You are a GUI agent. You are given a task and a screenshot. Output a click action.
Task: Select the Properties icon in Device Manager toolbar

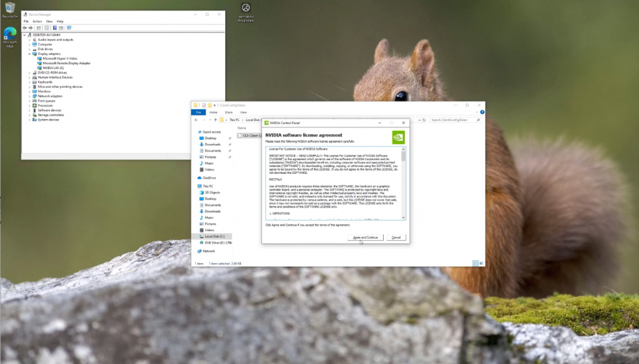click(x=46, y=28)
